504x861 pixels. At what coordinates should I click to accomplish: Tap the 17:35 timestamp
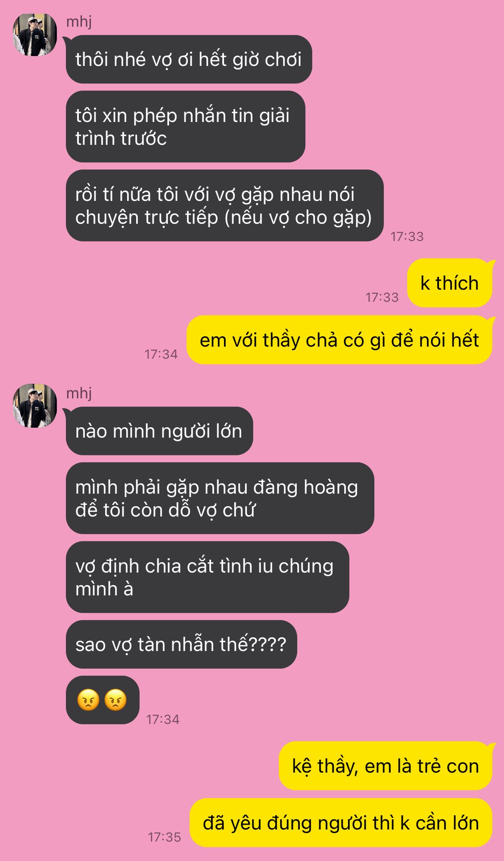164,837
